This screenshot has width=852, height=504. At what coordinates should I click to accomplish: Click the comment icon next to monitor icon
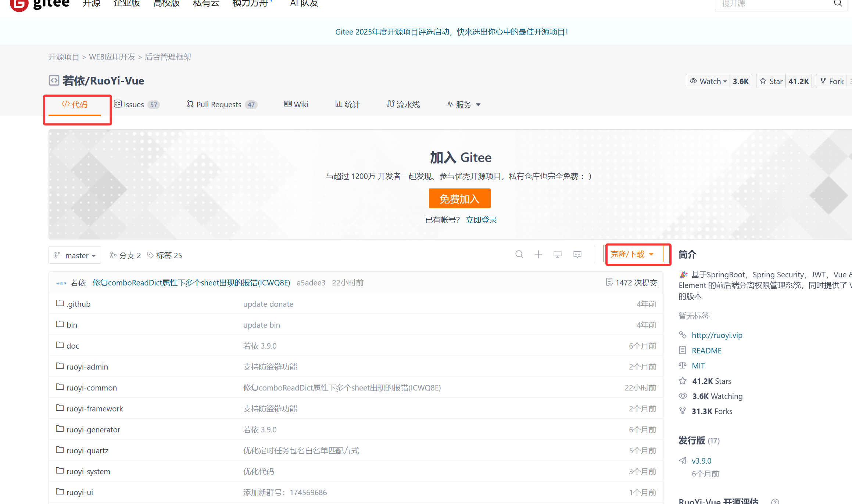point(577,254)
